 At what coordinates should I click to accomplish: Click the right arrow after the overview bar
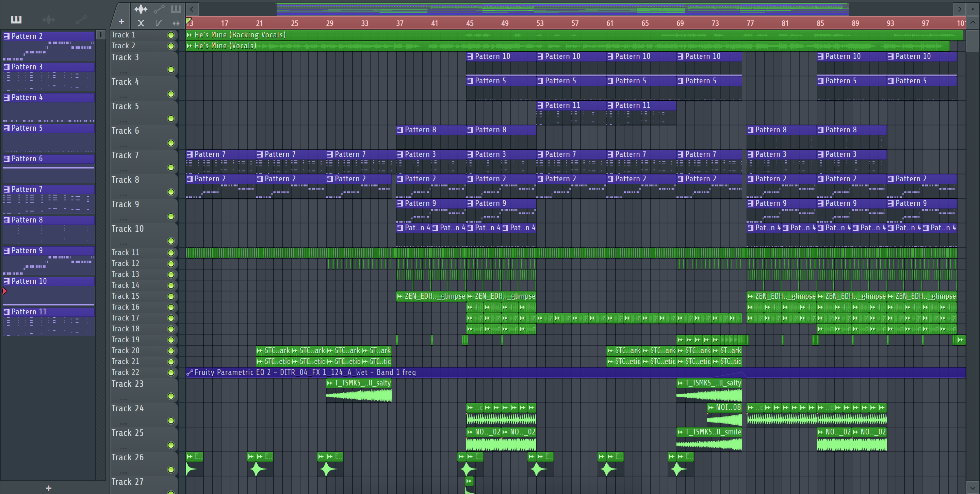[x=960, y=9]
